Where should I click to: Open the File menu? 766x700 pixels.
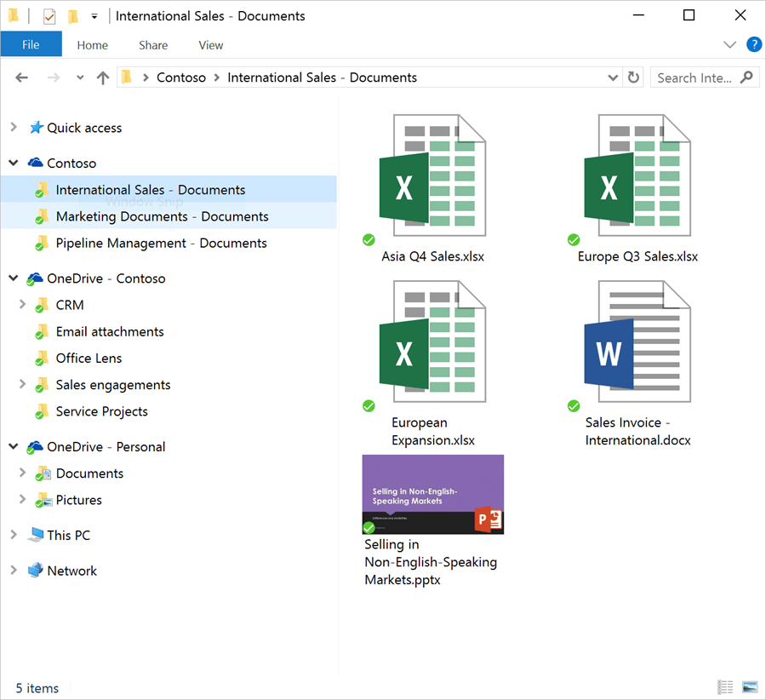(x=31, y=43)
